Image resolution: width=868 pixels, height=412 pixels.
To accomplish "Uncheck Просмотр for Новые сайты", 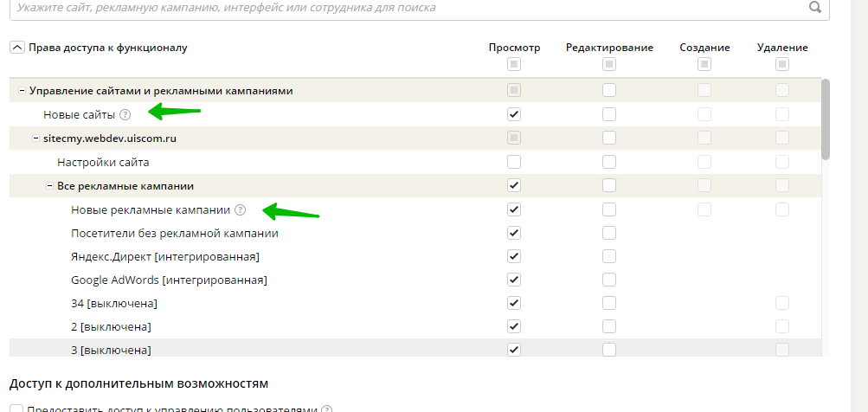I will point(514,114).
